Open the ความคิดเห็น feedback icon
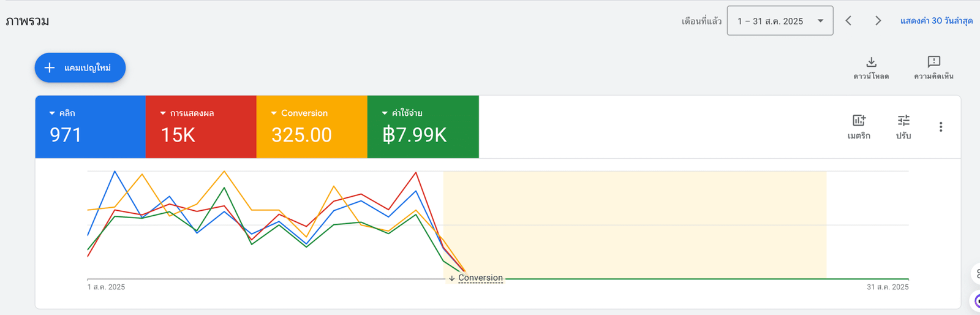Image resolution: width=980 pixels, height=315 pixels. click(x=933, y=63)
